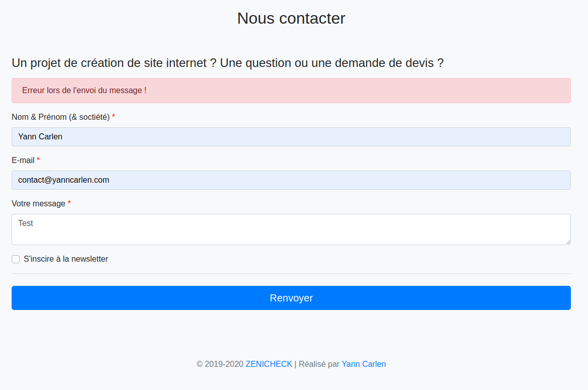The image size is (588, 390).
Task: Click the © 2019-2020 copyright text
Action: point(220,364)
